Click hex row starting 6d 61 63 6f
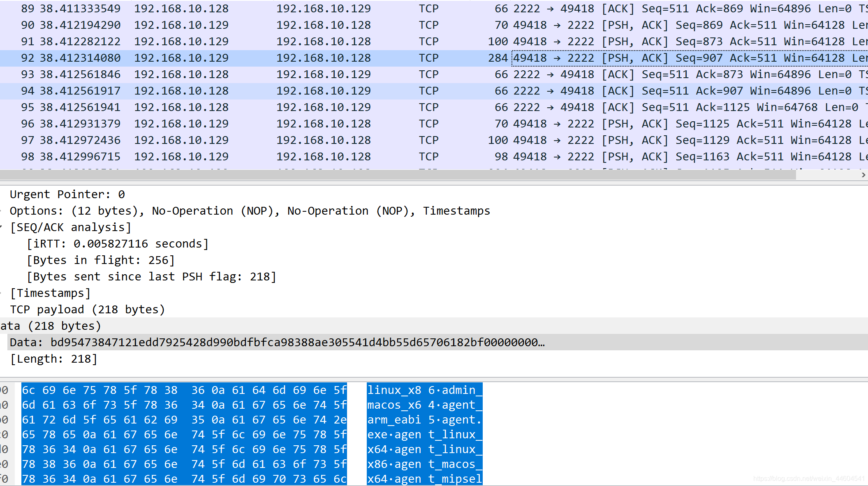 pos(184,405)
